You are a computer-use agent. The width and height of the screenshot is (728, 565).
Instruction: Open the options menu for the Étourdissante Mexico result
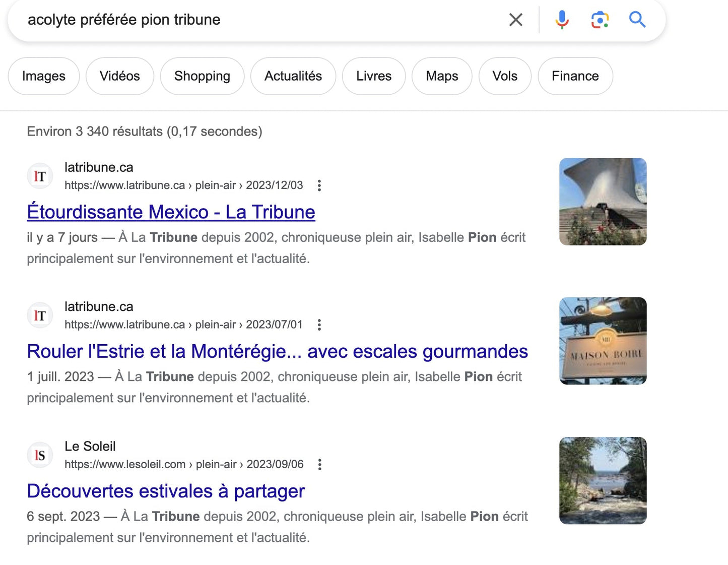(x=319, y=185)
